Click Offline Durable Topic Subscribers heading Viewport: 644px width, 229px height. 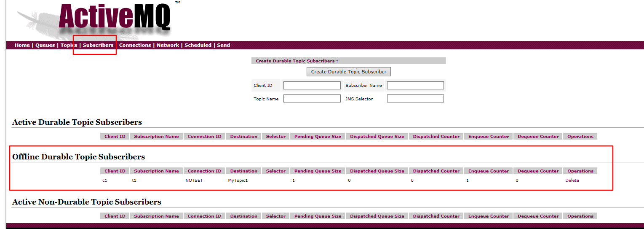point(78,157)
